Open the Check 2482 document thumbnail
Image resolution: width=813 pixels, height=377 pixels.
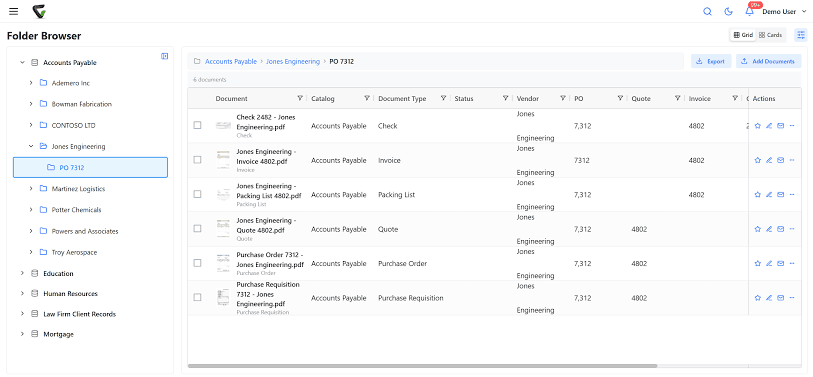click(x=223, y=125)
